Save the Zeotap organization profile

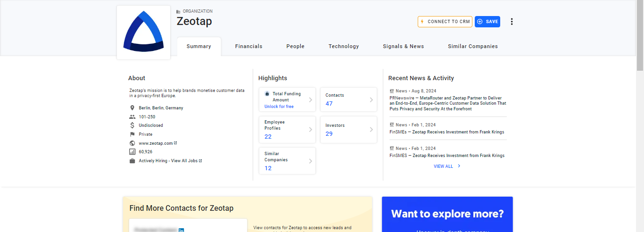(x=487, y=22)
